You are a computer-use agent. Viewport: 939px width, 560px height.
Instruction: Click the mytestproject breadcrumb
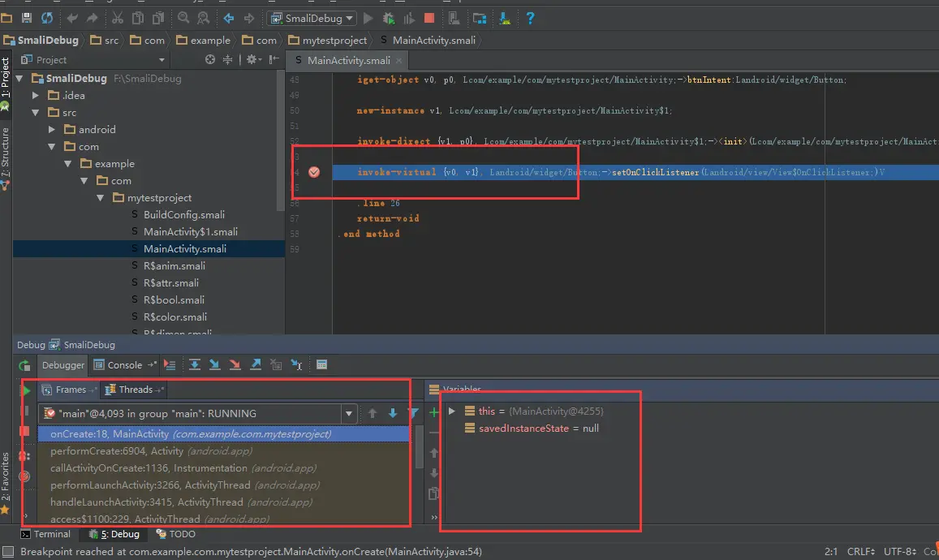point(328,40)
